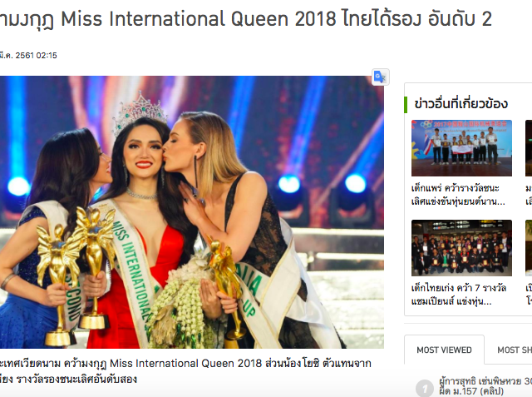Click the Google Translate icon above photo
Image resolution: width=532 pixels, height=397 pixels.
(x=381, y=77)
